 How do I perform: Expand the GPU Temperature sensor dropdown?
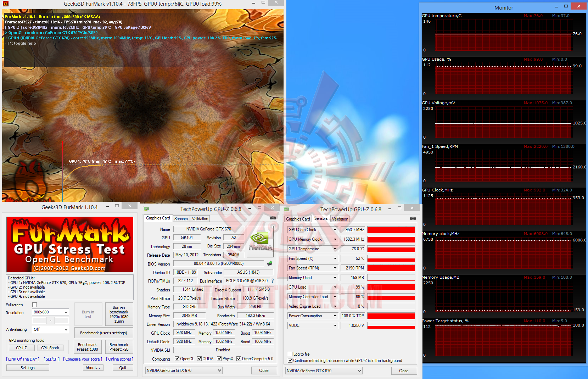point(335,249)
